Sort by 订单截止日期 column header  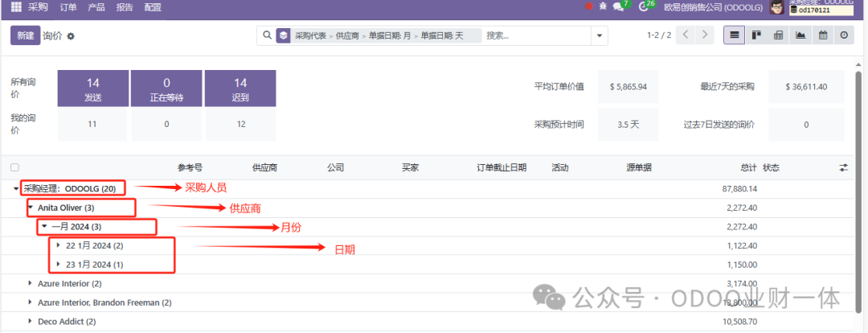point(502,167)
